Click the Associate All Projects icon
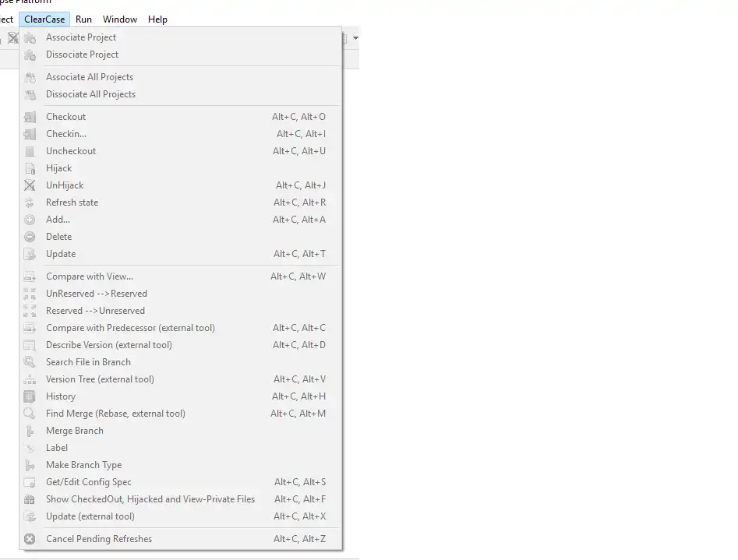The image size is (738, 560). click(30, 77)
